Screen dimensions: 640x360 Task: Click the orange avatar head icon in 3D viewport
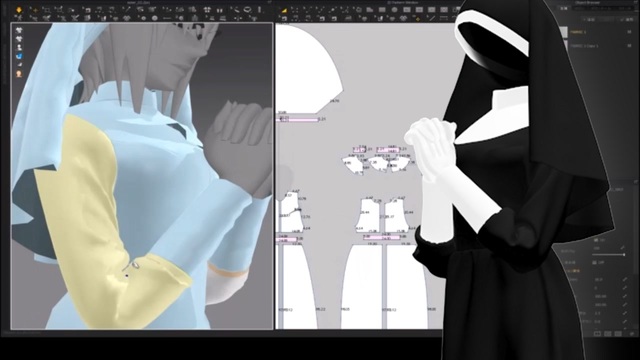click(19, 74)
